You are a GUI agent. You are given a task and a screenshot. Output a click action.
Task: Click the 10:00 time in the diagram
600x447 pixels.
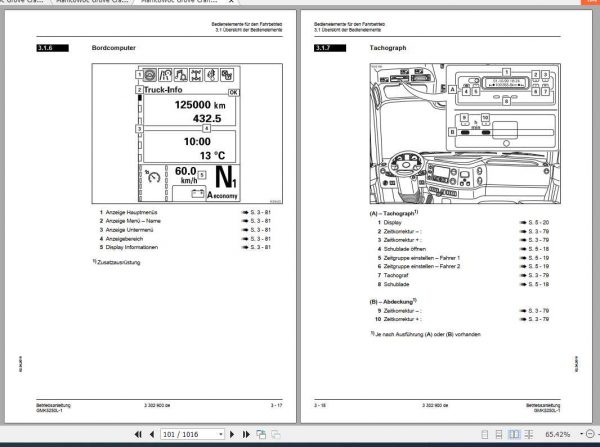(197, 142)
